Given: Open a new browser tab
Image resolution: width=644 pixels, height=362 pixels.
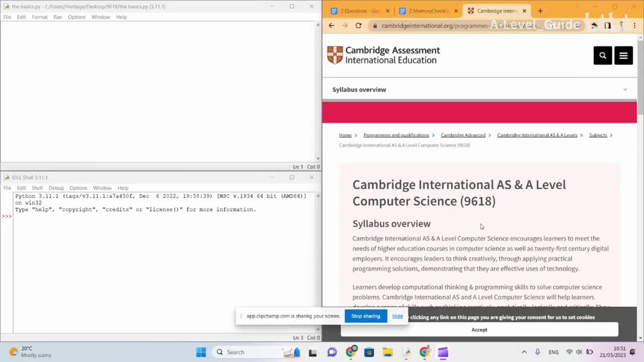Looking at the screenshot, I should point(540,11).
